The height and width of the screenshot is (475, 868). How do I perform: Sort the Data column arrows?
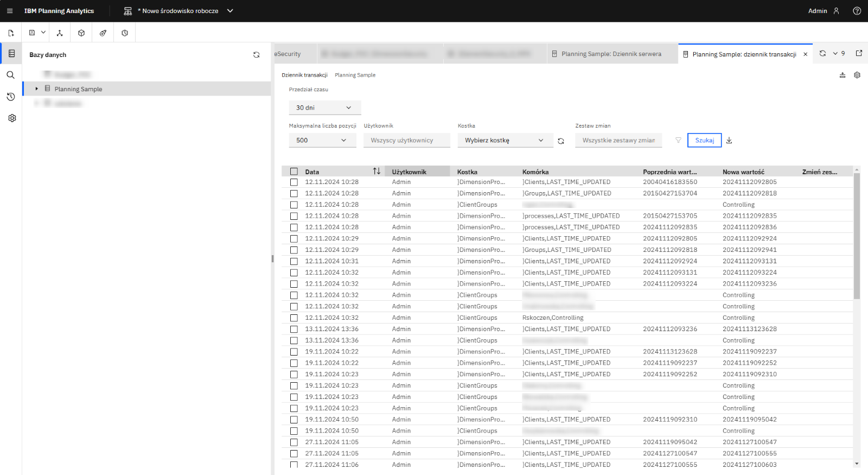click(376, 172)
